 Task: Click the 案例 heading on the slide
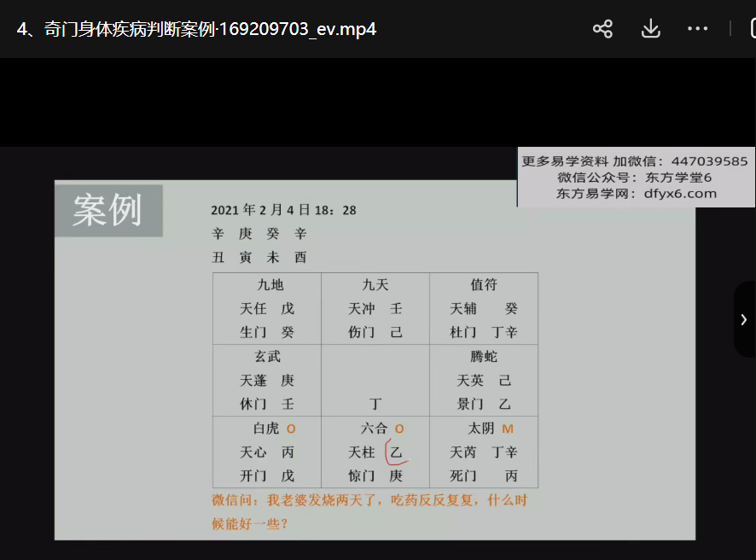click(108, 210)
